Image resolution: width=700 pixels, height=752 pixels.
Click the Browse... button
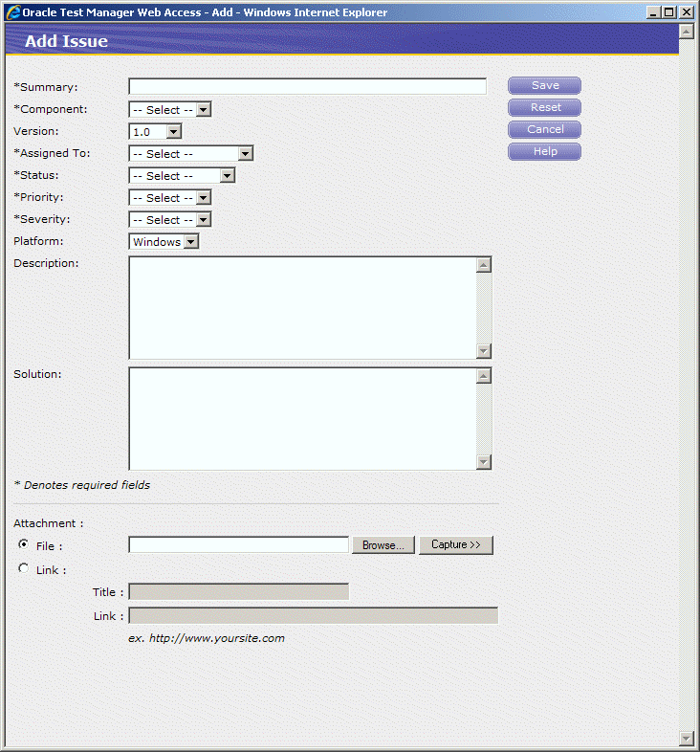pos(383,545)
